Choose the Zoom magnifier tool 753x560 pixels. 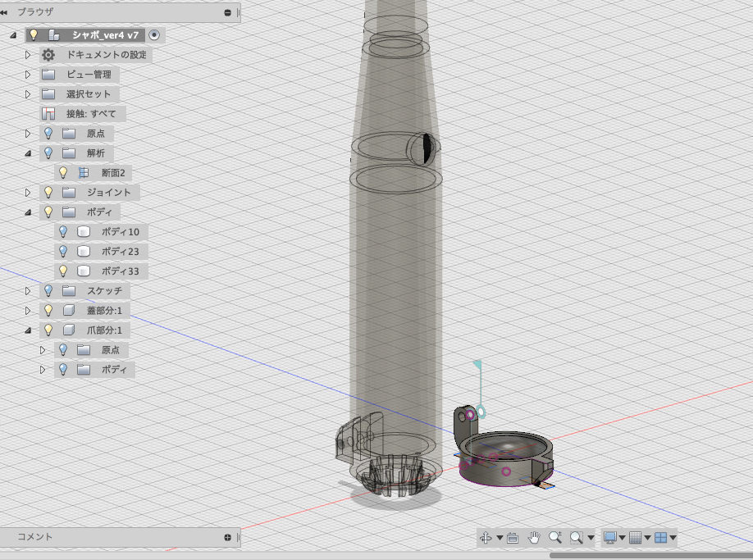[x=555, y=537]
